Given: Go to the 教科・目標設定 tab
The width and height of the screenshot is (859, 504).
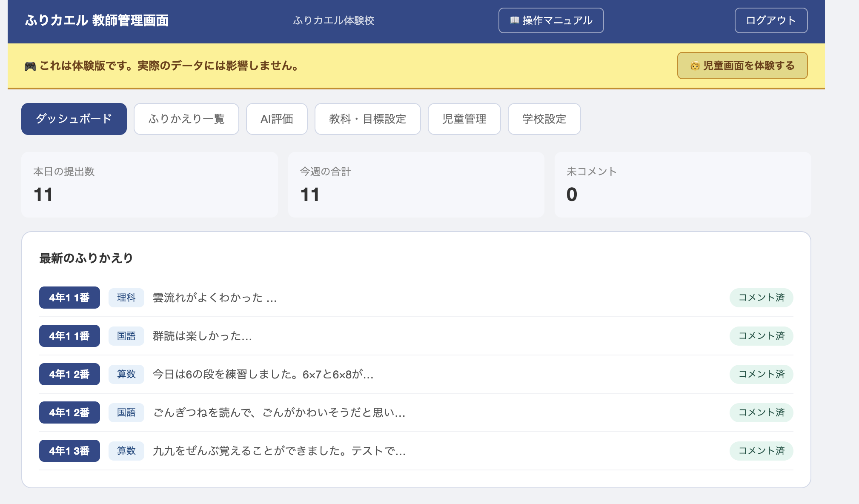Looking at the screenshot, I should click(x=367, y=119).
